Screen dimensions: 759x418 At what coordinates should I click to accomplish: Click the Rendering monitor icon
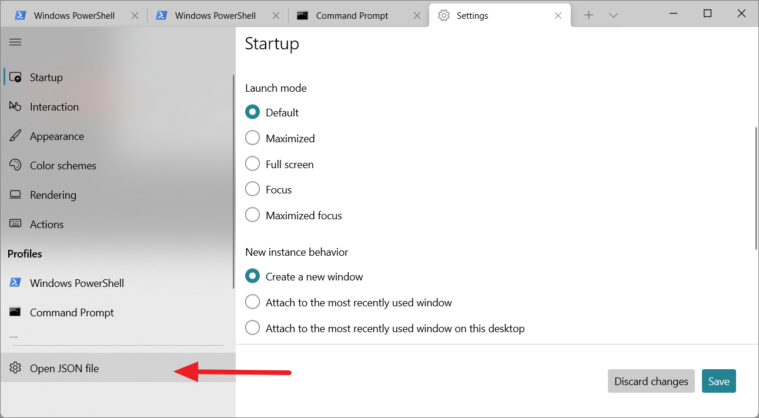coord(15,195)
